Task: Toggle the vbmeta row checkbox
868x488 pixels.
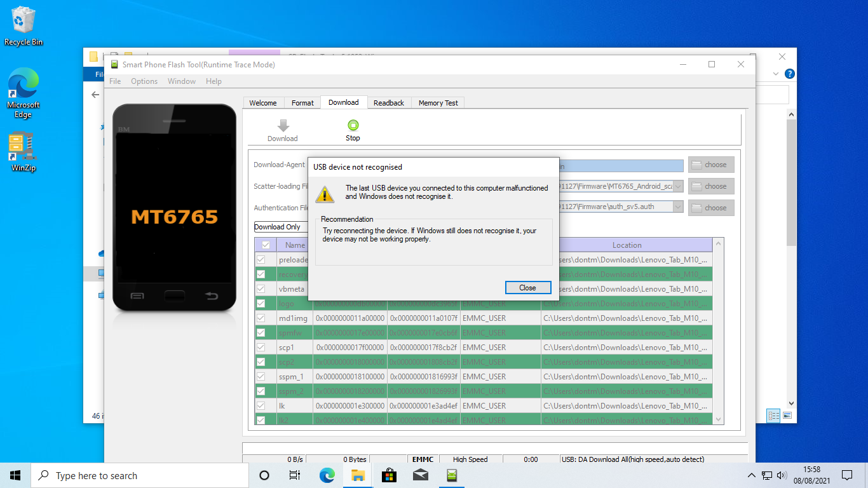Action: (261, 288)
